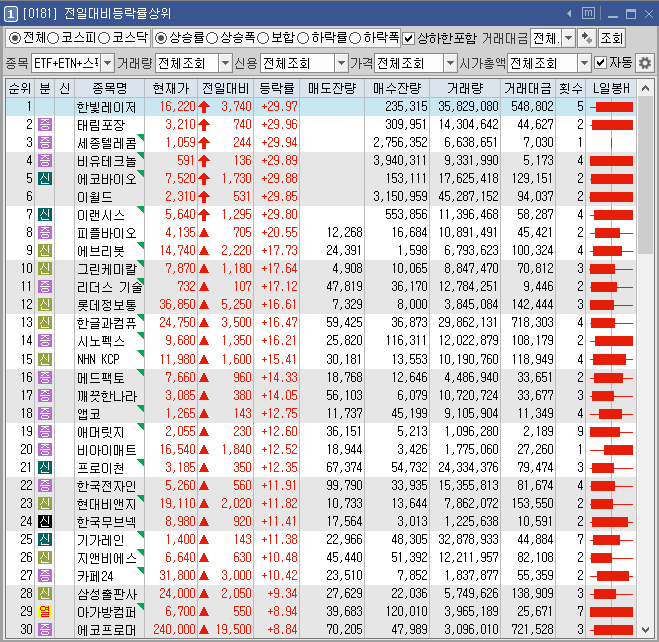Image resolution: width=659 pixels, height=642 pixels.
Task: Click the 신 badge on 이랜시스 row
Action: click(45, 215)
